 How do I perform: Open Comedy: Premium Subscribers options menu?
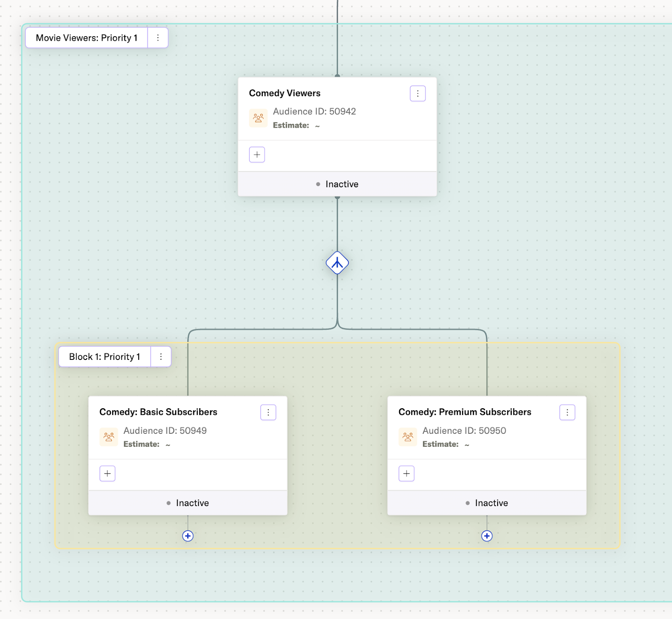click(567, 412)
